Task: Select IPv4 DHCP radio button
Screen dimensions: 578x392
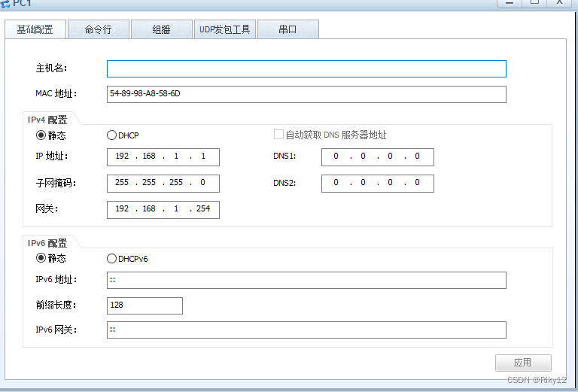Action: point(111,135)
